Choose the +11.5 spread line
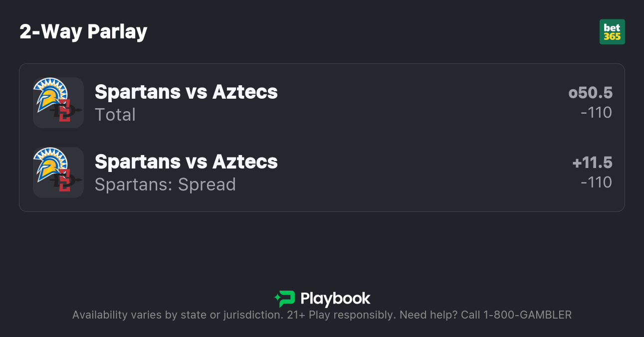The height and width of the screenshot is (337, 644). (592, 163)
